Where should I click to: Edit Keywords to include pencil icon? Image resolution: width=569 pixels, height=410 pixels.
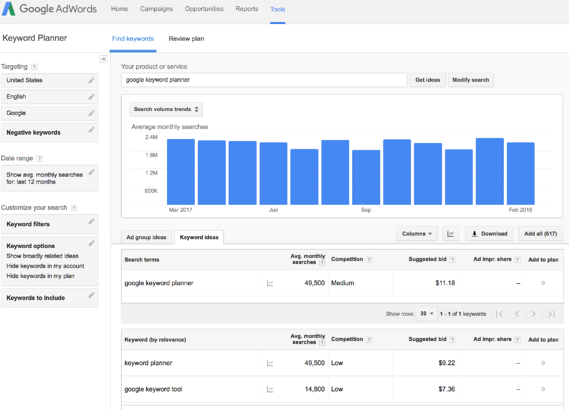(x=91, y=295)
